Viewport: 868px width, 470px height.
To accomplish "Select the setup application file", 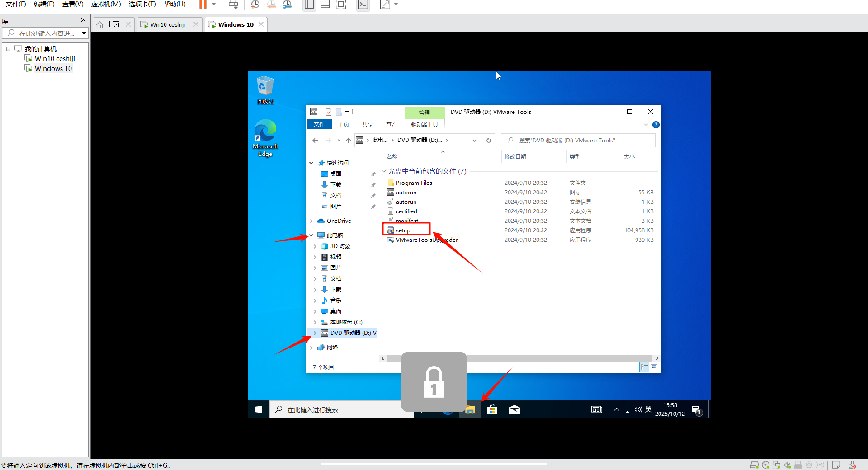I will [x=403, y=230].
